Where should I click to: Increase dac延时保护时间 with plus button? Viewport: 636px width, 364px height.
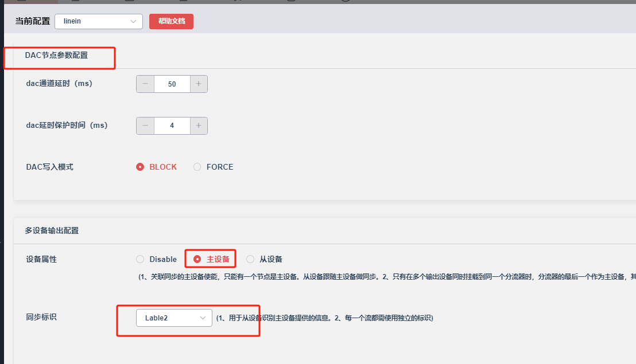click(199, 126)
